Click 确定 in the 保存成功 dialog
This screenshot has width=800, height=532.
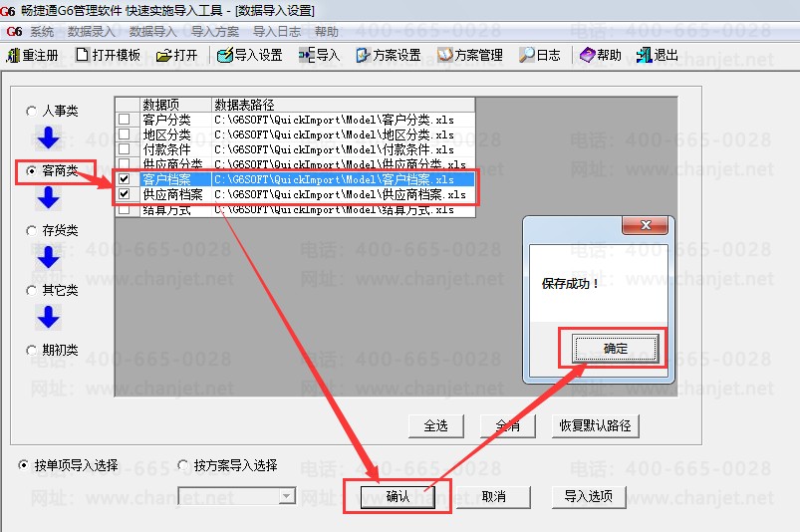point(616,349)
